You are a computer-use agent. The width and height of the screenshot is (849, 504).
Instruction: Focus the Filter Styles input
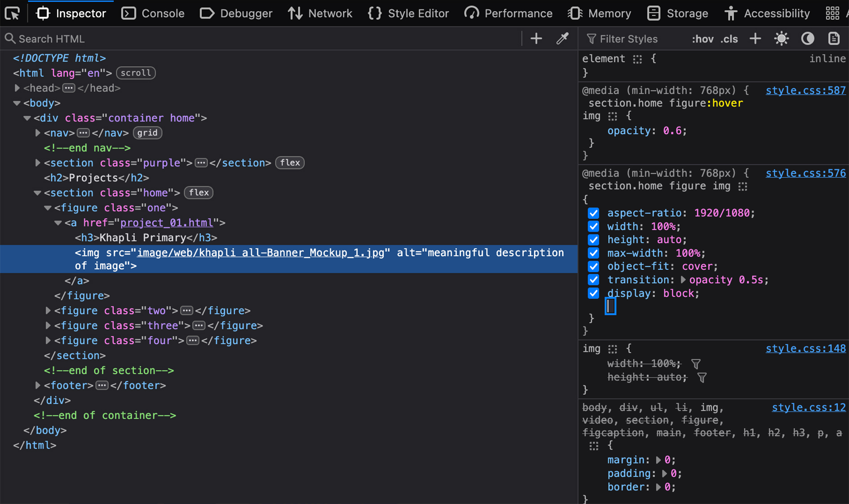point(636,39)
